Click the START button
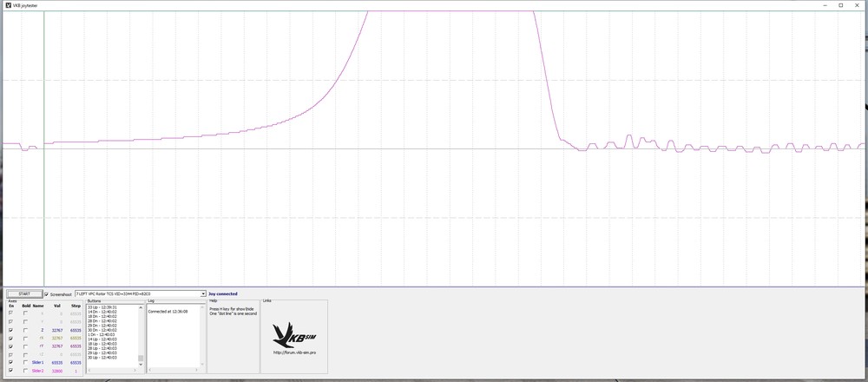The image size is (868, 382). click(x=24, y=294)
